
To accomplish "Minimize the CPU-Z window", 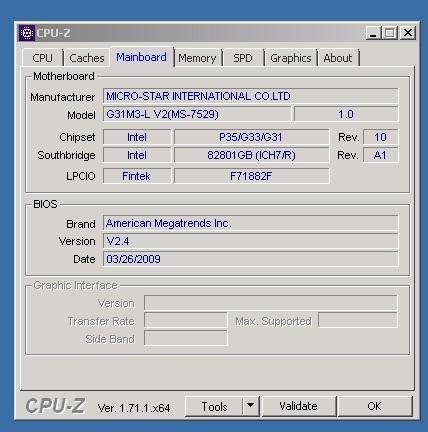I will click(x=373, y=33).
